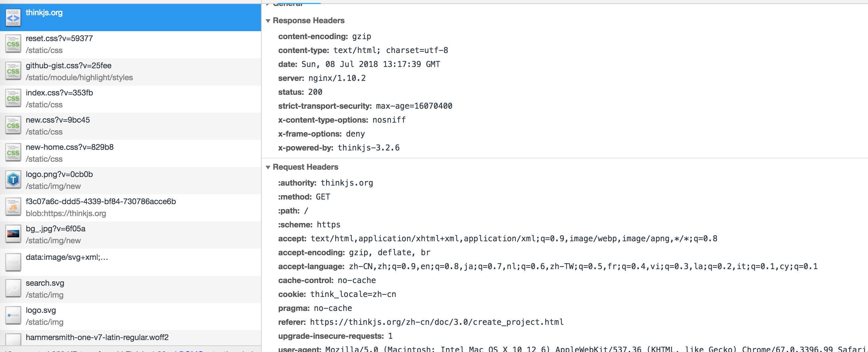Click the github-gist.css CSS icon
The width and height of the screenshot is (868, 352).
(x=13, y=72)
